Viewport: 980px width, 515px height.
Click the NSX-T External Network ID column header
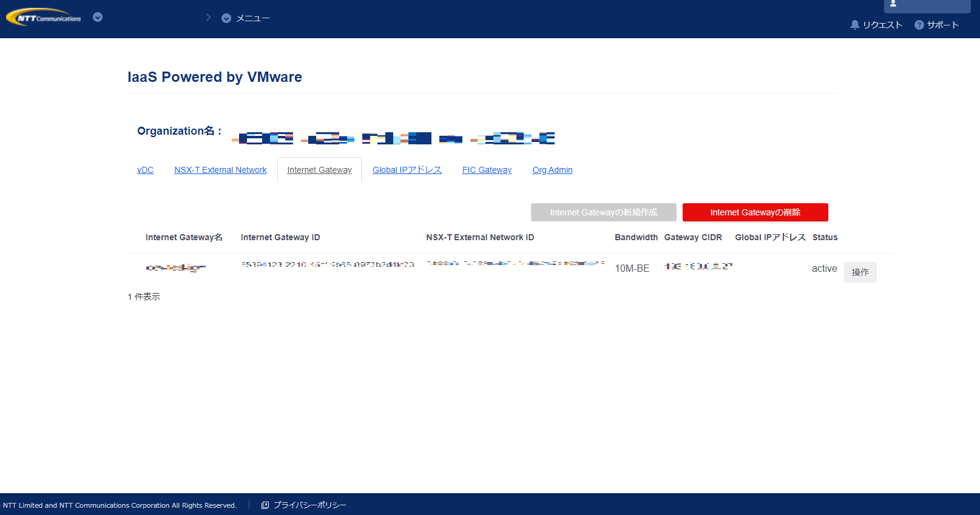tap(481, 237)
